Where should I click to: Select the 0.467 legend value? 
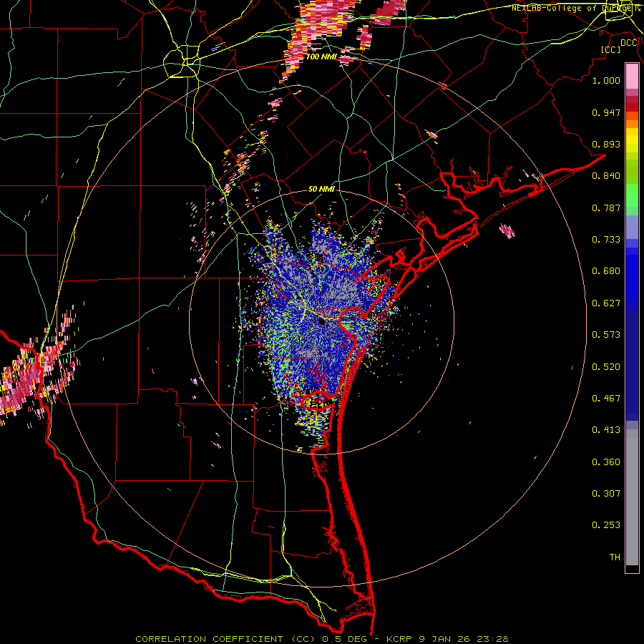[x=606, y=399]
